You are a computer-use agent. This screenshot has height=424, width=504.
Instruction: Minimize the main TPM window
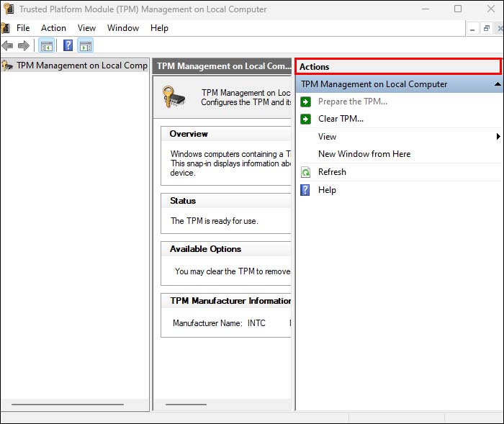click(426, 9)
